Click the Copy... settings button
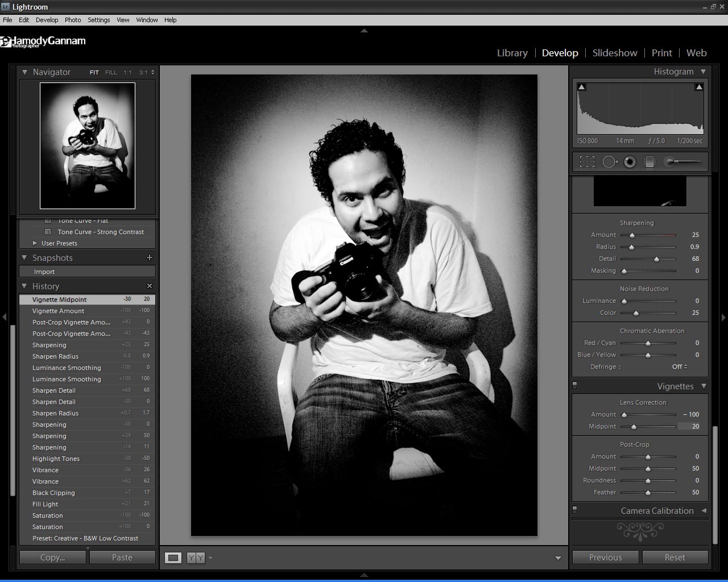The height and width of the screenshot is (582, 728). [x=52, y=558]
